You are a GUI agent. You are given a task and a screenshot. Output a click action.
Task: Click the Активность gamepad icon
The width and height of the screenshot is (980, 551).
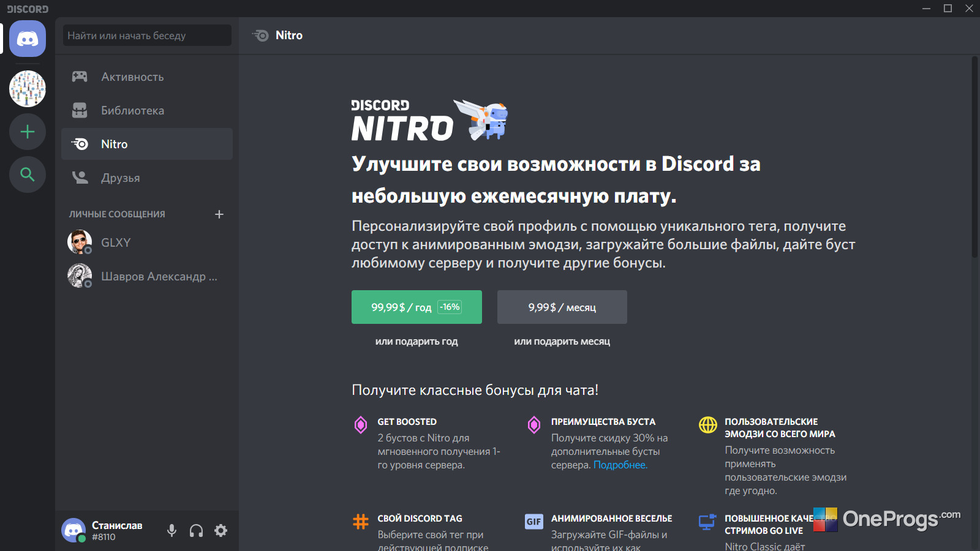80,77
